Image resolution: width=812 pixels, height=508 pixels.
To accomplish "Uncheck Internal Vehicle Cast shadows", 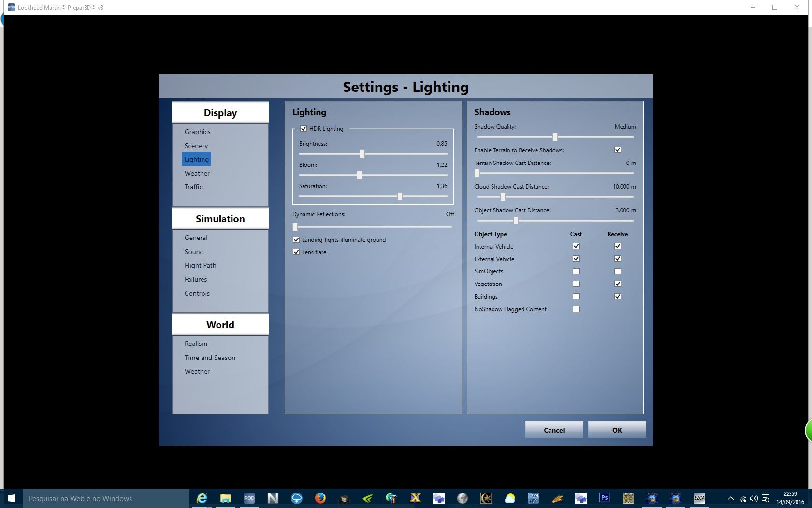I will (576, 246).
